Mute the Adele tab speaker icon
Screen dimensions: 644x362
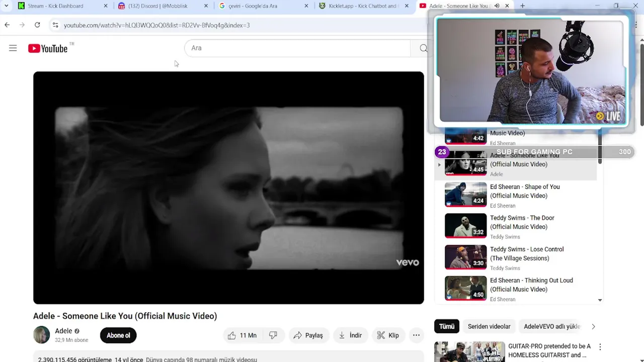point(497,6)
